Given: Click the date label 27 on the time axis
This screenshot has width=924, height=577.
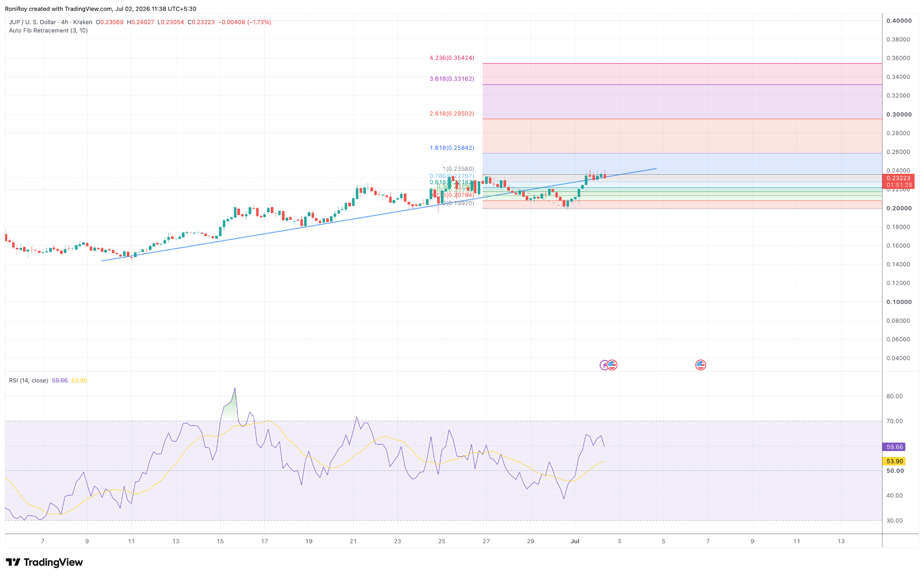Looking at the screenshot, I should click(x=486, y=541).
